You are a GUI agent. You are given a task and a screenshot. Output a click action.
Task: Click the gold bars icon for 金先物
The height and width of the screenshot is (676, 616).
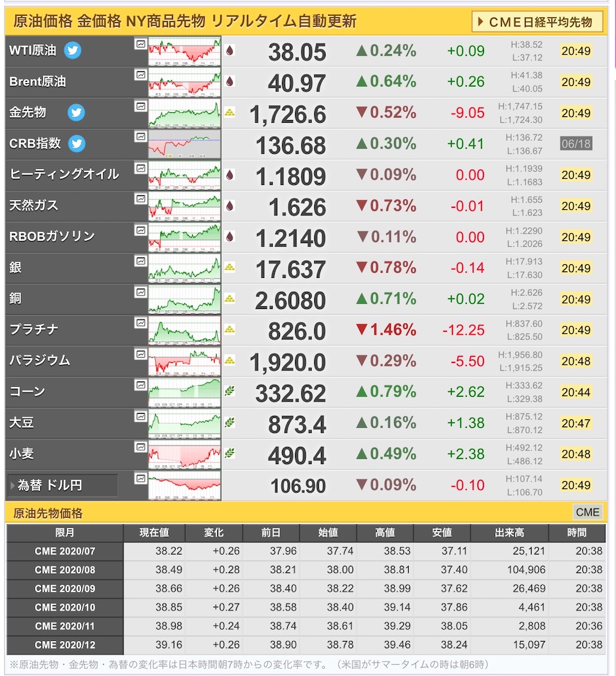pyautogui.click(x=230, y=112)
